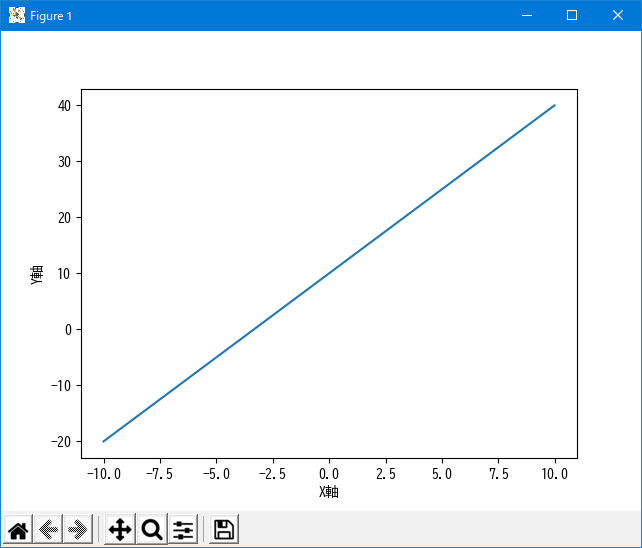Click the X軸 axis label
This screenshot has height=548, width=642.
[329, 491]
